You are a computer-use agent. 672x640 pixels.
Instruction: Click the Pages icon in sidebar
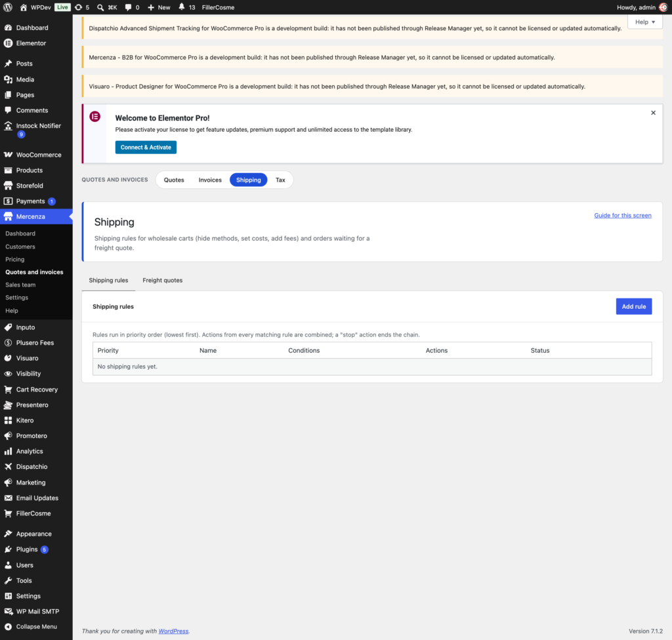pyautogui.click(x=8, y=94)
